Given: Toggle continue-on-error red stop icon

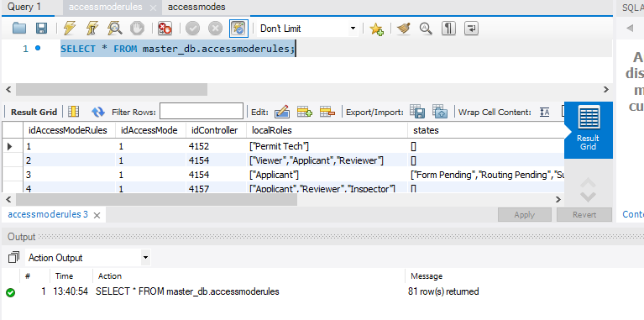Looking at the screenshot, I should (x=165, y=29).
